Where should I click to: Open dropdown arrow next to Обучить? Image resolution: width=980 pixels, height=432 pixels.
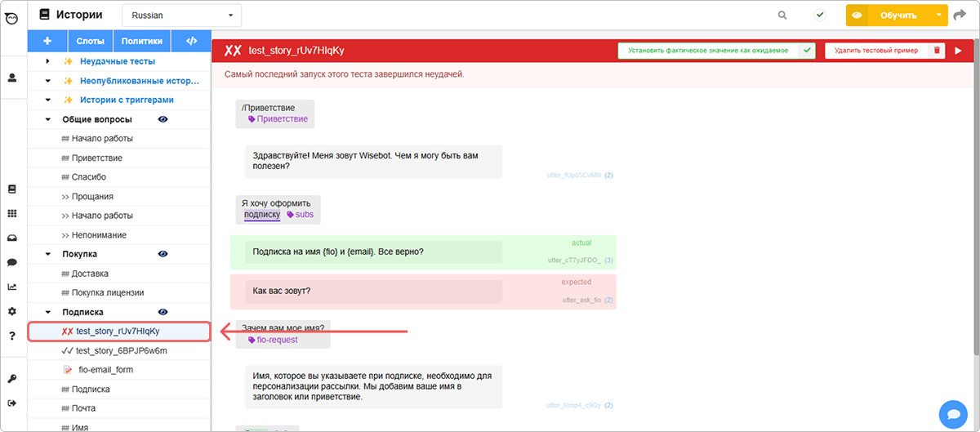939,15
